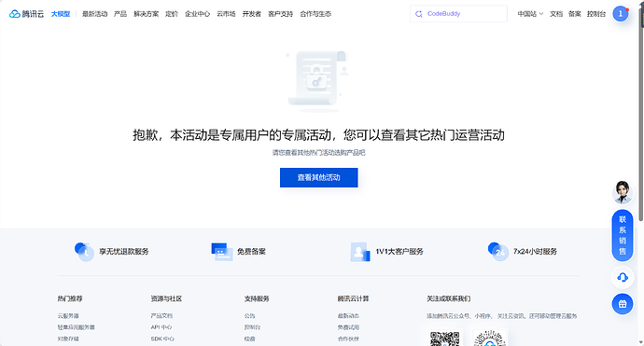Image resolution: width=644 pixels, height=346 pixels.
Task: Click the headset customer support icon
Action: click(x=623, y=278)
